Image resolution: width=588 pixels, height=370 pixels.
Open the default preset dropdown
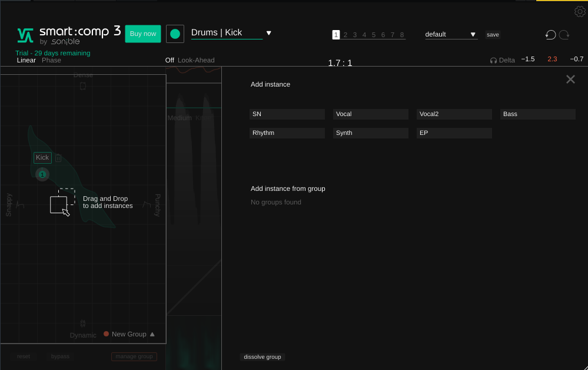tap(451, 35)
